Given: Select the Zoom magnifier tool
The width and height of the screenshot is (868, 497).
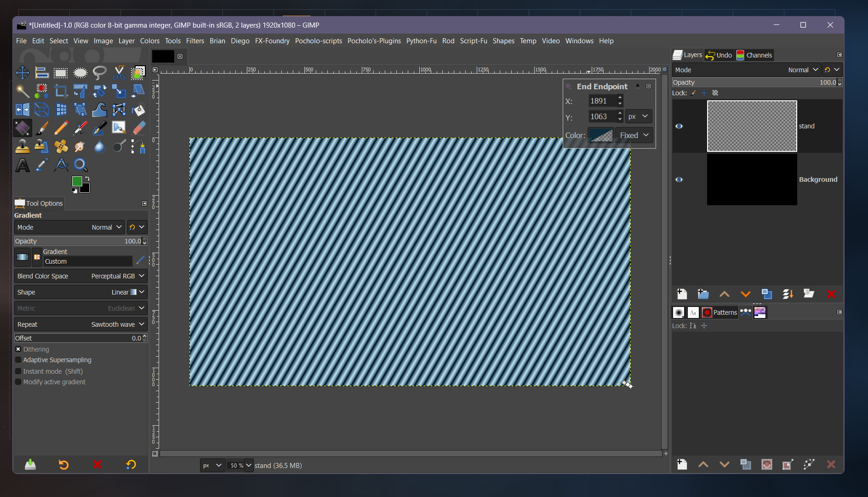Looking at the screenshot, I should 80,165.
